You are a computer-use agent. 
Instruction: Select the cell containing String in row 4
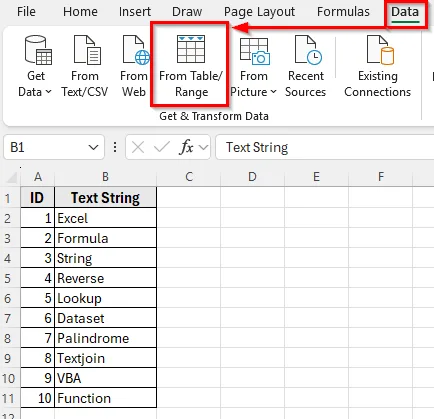(105, 258)
